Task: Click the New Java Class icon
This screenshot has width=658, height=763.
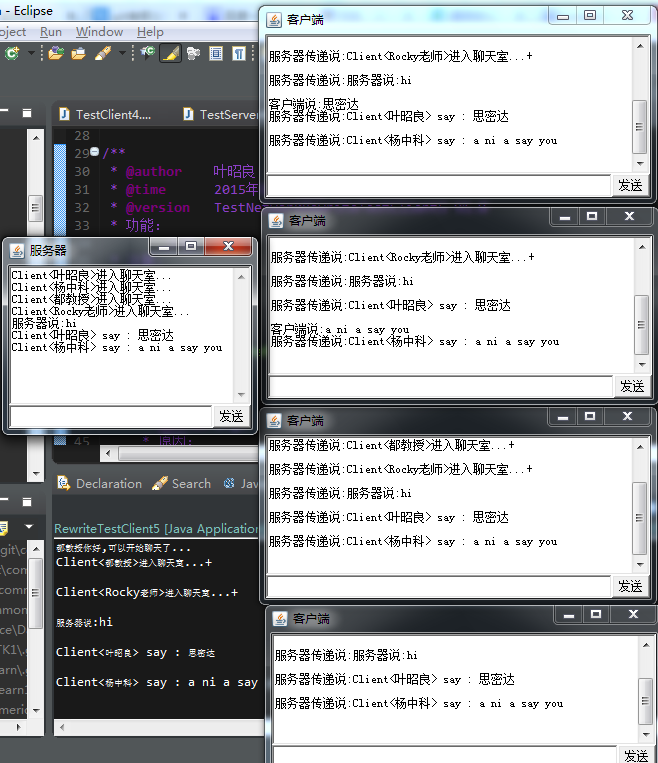Action: [12, 54]
